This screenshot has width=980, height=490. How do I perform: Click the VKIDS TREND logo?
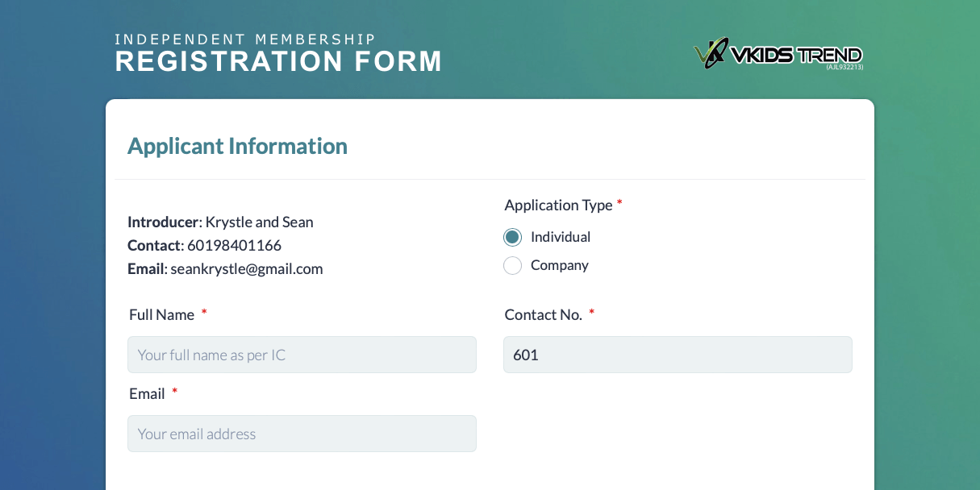[x=777, y=55]
